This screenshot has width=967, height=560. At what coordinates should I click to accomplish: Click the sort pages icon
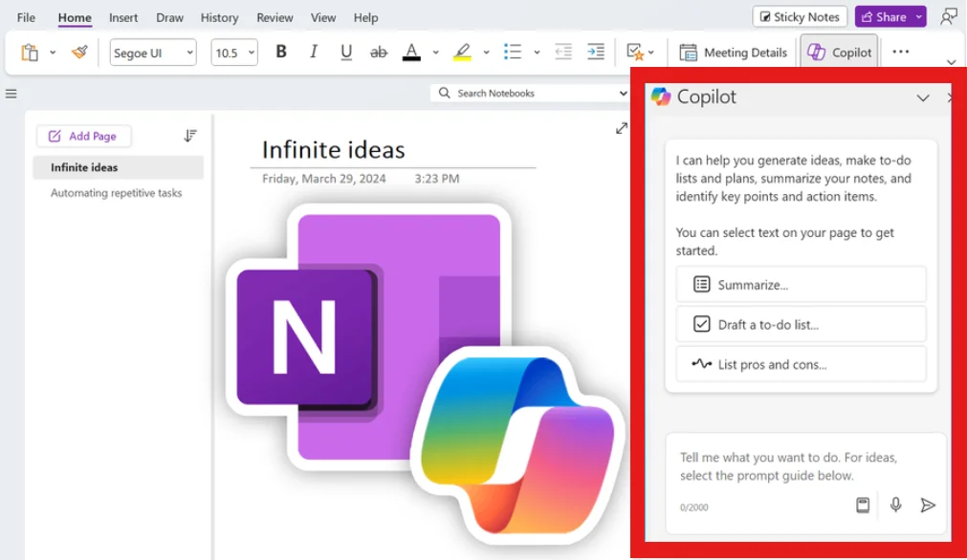coord(190,136)
